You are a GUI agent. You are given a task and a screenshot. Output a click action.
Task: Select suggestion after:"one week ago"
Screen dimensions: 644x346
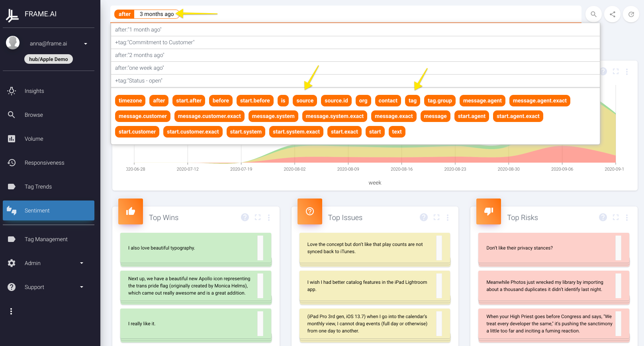355,68
